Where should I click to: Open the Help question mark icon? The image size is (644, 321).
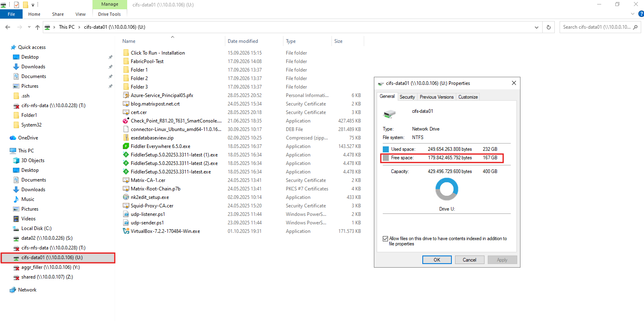pos(641,14)
